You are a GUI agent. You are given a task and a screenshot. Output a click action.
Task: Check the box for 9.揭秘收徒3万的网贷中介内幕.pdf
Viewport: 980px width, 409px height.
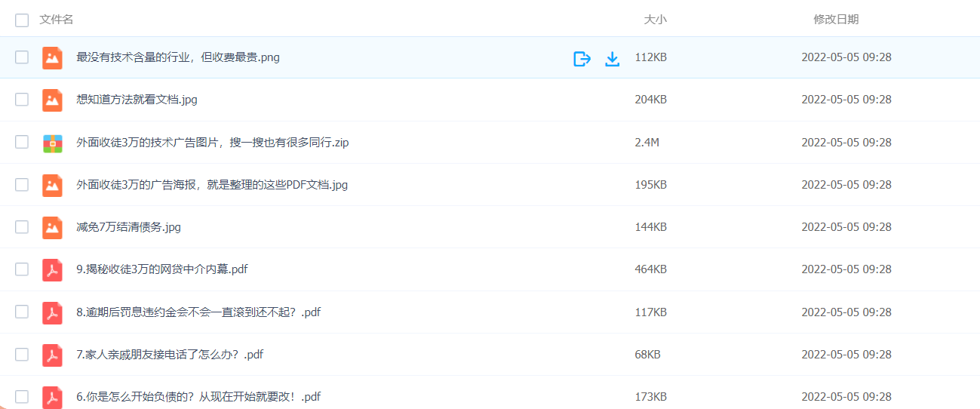coord(22,269)
